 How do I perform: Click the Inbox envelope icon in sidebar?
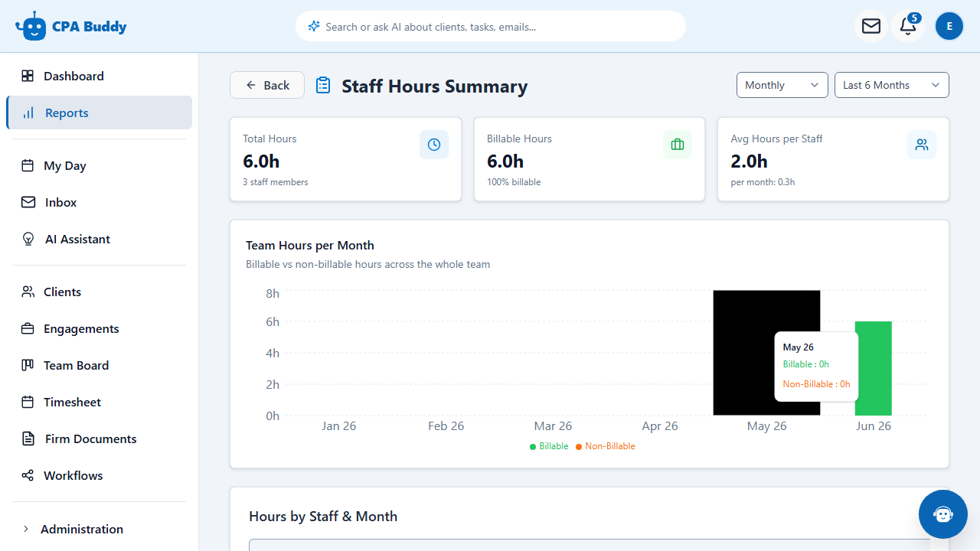point(28,202)
